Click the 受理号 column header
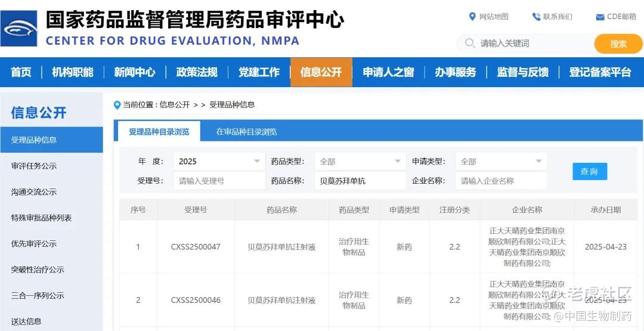 click(196, 210)
